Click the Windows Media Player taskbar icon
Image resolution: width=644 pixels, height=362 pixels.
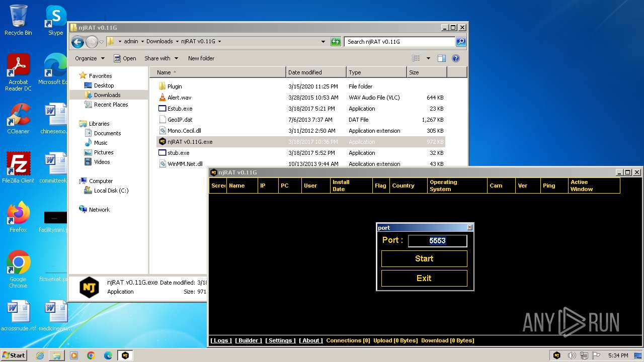point(74,355)
